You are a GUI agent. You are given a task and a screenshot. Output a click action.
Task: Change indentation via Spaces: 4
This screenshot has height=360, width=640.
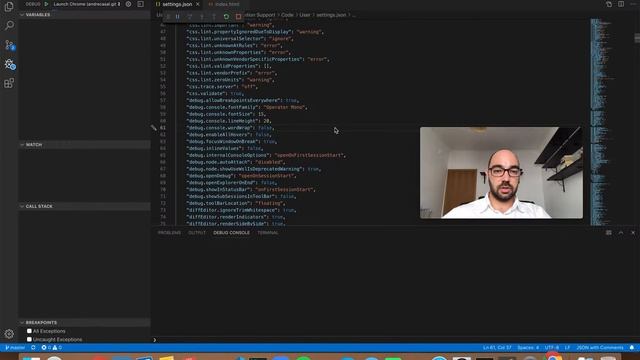pos(528,348)
